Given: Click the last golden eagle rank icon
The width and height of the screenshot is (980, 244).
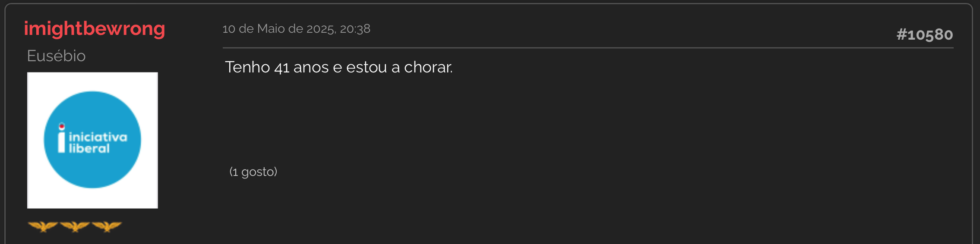Looking at the screenshot, I should tap(107, 226).
